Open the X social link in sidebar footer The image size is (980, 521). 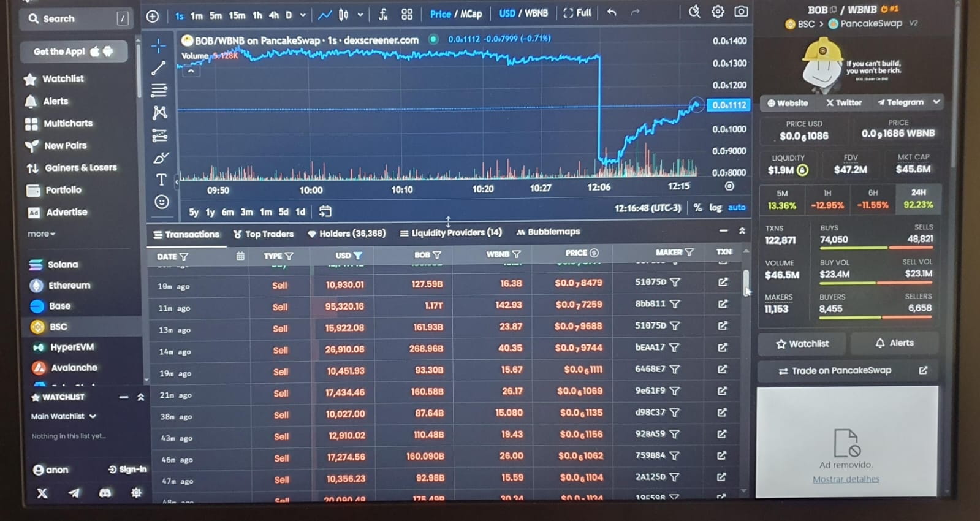click(42, 493)
